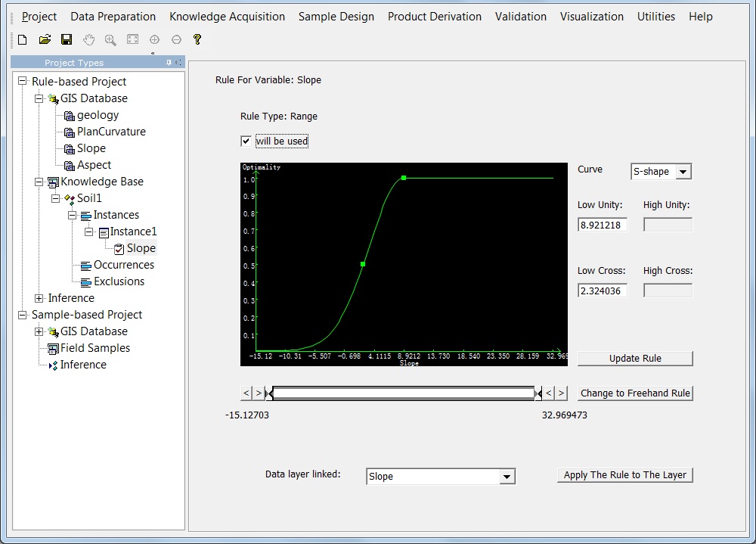The width and height of the screenshot is (756, 544).
Task: Open the Knowledge Acquisition menu
Action: pos(227,17)
